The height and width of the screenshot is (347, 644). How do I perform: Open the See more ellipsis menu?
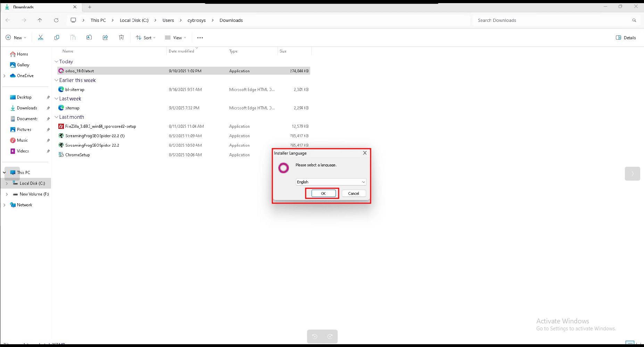[x=200, y=38]
